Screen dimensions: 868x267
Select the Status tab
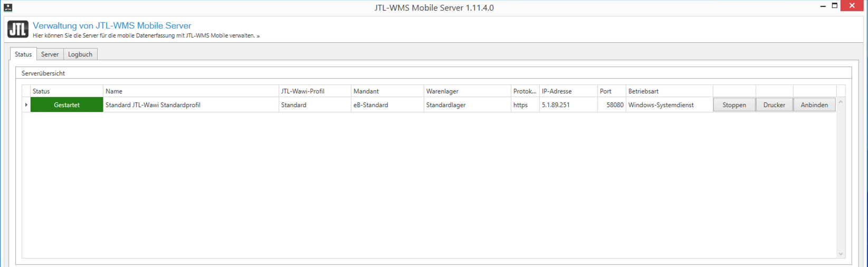23,54
